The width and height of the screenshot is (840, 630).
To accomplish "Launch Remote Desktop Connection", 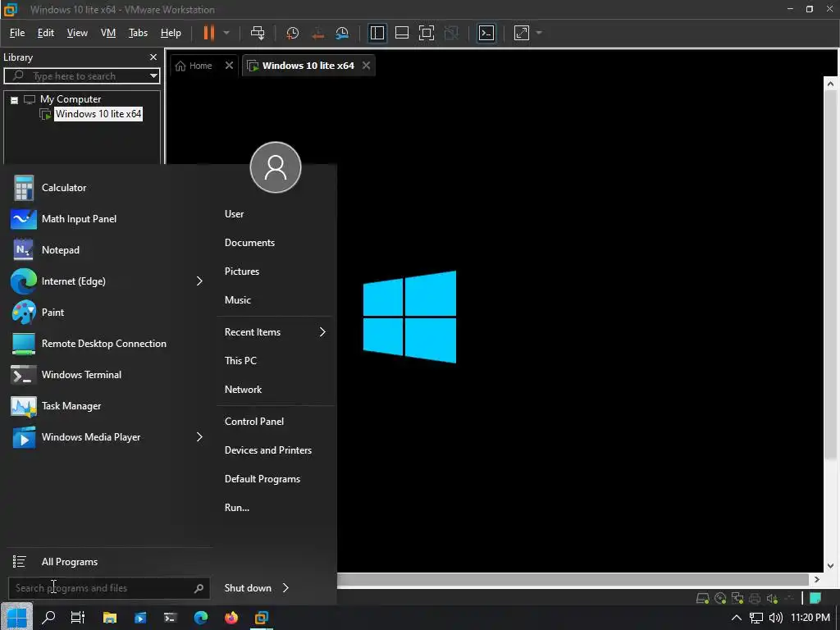I will 106,344.
